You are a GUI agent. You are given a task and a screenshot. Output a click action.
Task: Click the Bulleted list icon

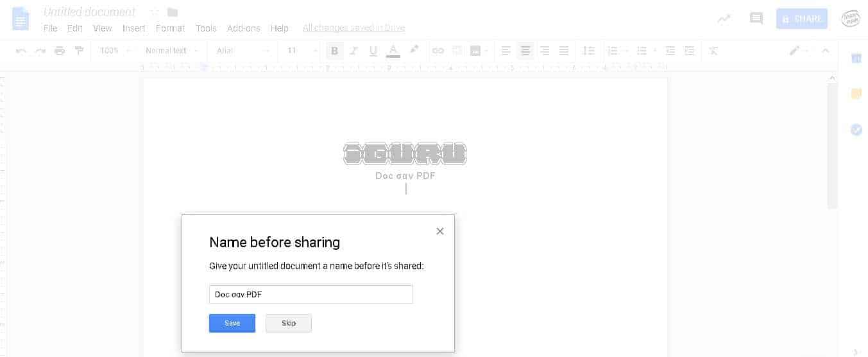click(642, 51)
